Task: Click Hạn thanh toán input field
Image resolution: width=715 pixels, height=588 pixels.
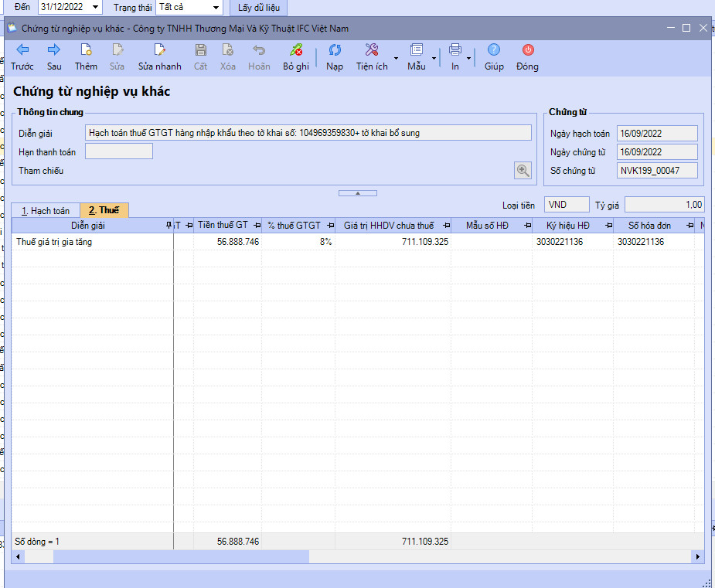Action: coord(119,151)
